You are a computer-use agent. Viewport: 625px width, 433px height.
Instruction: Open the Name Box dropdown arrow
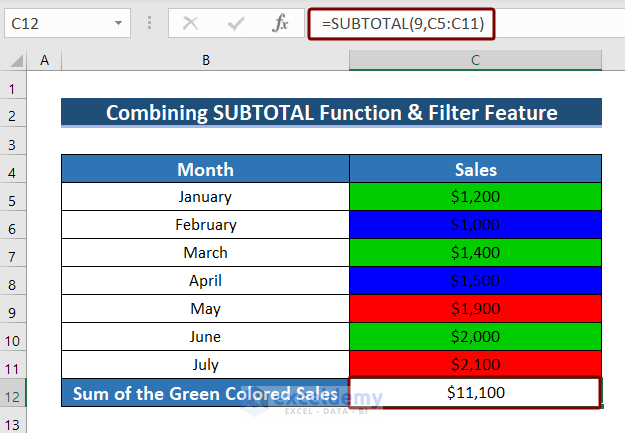click(118, 22)
